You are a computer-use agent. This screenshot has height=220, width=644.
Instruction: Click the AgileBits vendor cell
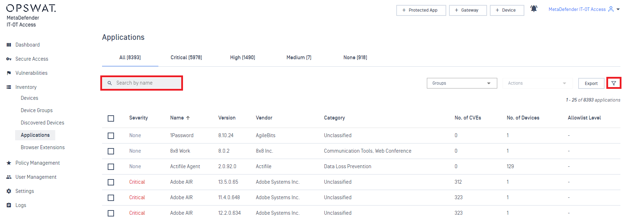tap(266, 135)
